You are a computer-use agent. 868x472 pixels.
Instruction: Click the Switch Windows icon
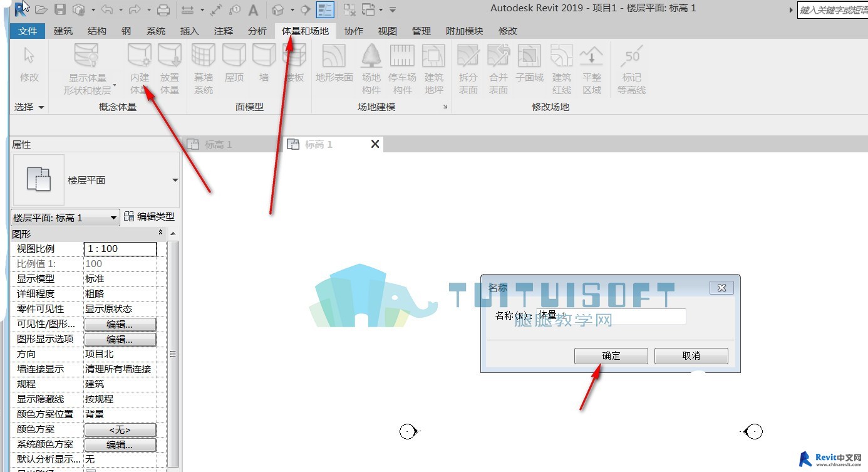pyautogui.click(x=368, y=9)
